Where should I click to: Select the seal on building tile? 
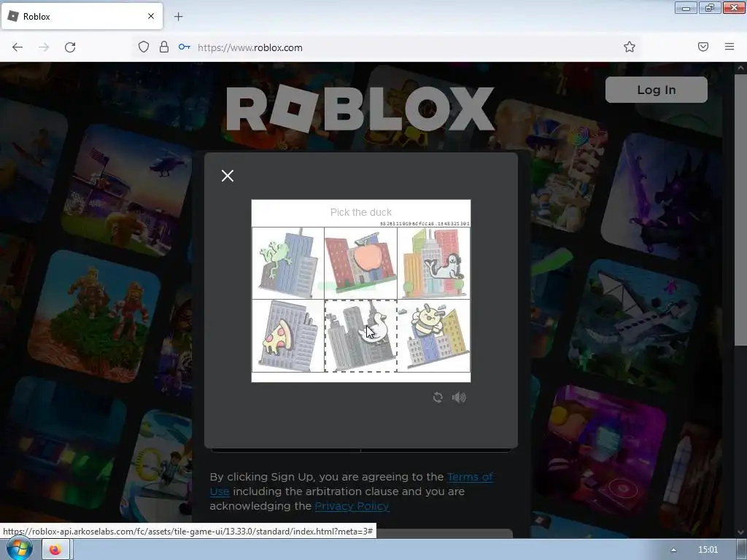[x=433, y=263]
